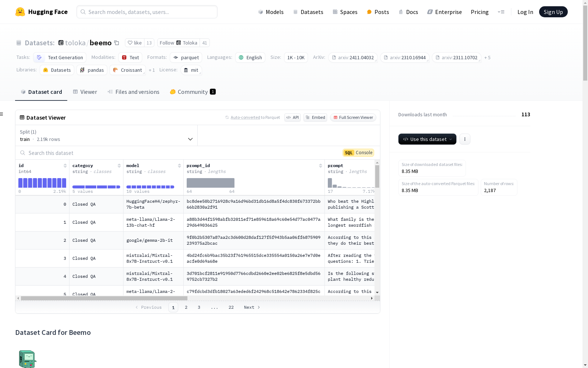Copy dataset name with the copy icon
Viewport: 588px width, 368px height.
coord(116,43)
